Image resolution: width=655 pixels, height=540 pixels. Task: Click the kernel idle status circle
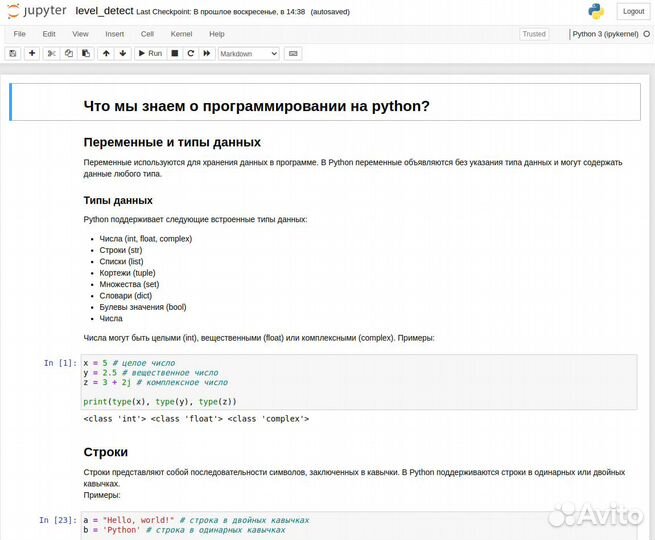[x=647, y=34]
